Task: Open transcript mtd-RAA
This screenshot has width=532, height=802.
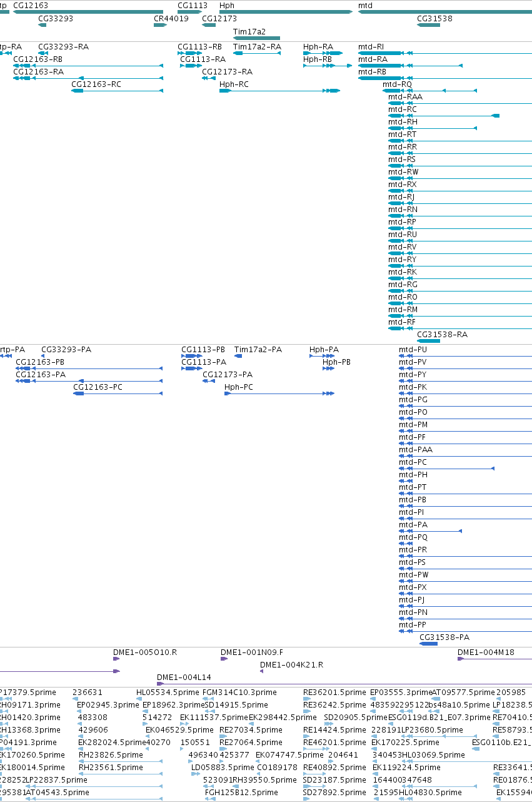Action: 405,97
